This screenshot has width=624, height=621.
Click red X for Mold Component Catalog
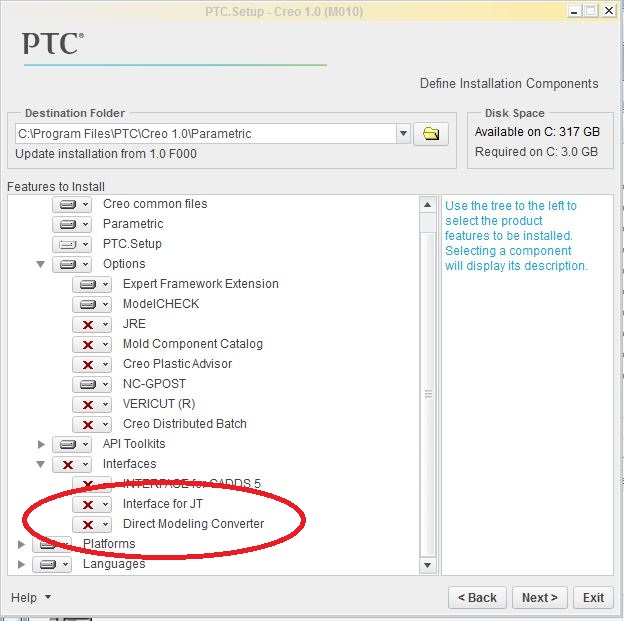(x=88, y=344)
